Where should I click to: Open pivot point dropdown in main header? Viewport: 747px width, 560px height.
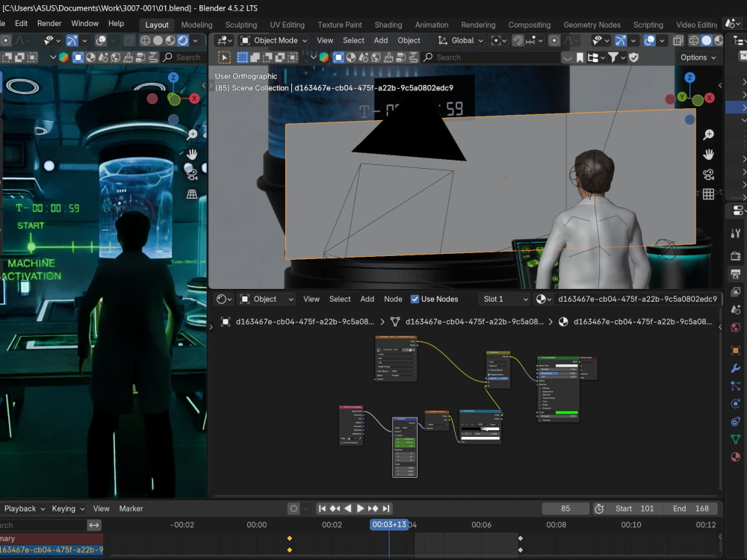499,40
